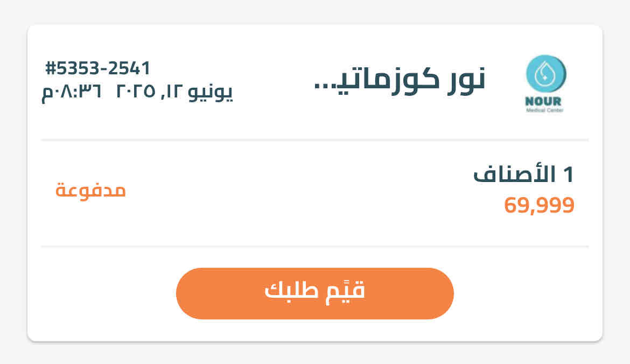The width and height of the screenshot is (630, 364).
Task: Click the orange price 69,999
Action: pyautogui.click(x=539, y=205)
